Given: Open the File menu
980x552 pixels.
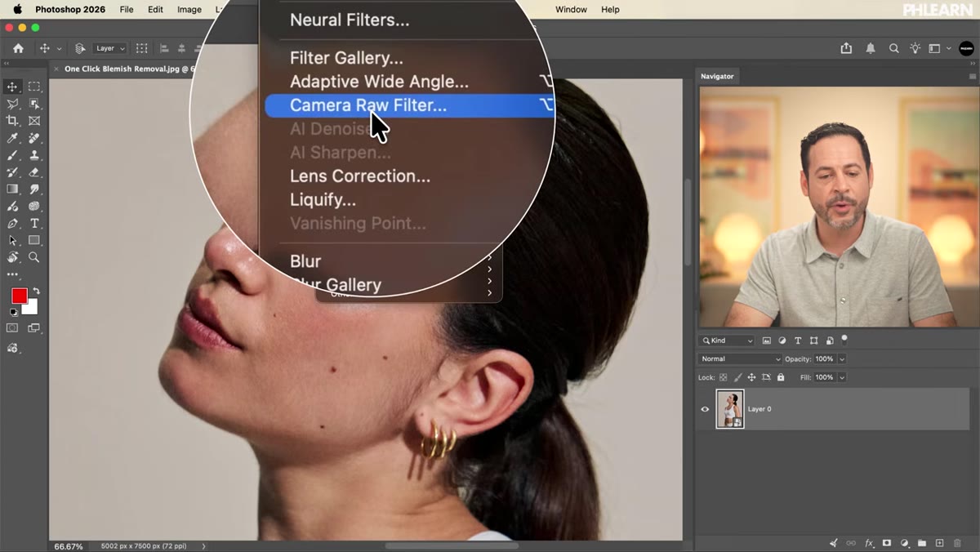Looking at the screenshot, I should click(x=127, y=10).
